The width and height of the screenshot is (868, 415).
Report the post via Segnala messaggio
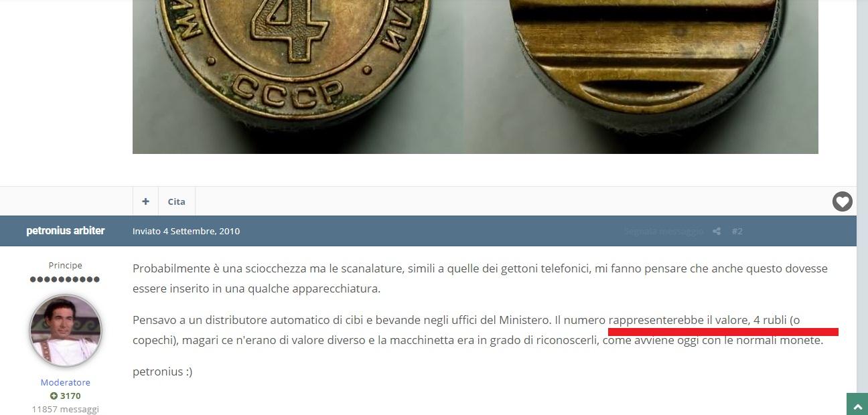coord(664,231)
